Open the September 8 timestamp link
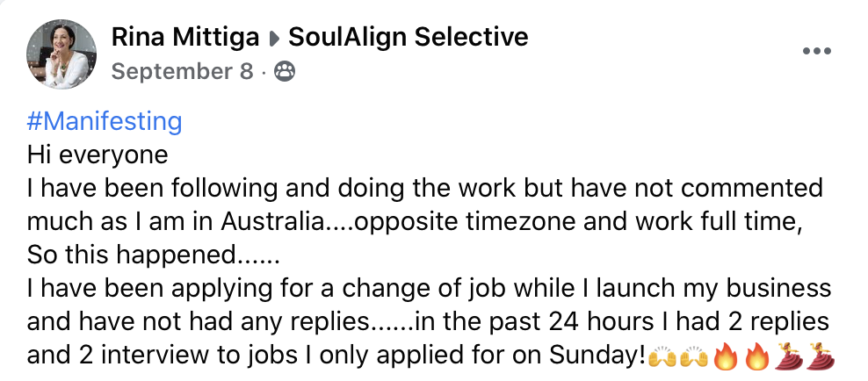 182,72
